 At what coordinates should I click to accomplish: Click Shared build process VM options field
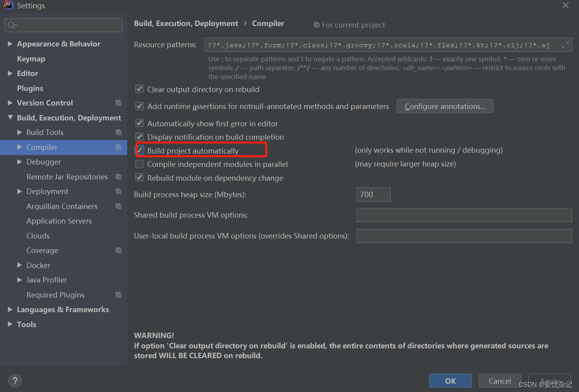point(464,215)
